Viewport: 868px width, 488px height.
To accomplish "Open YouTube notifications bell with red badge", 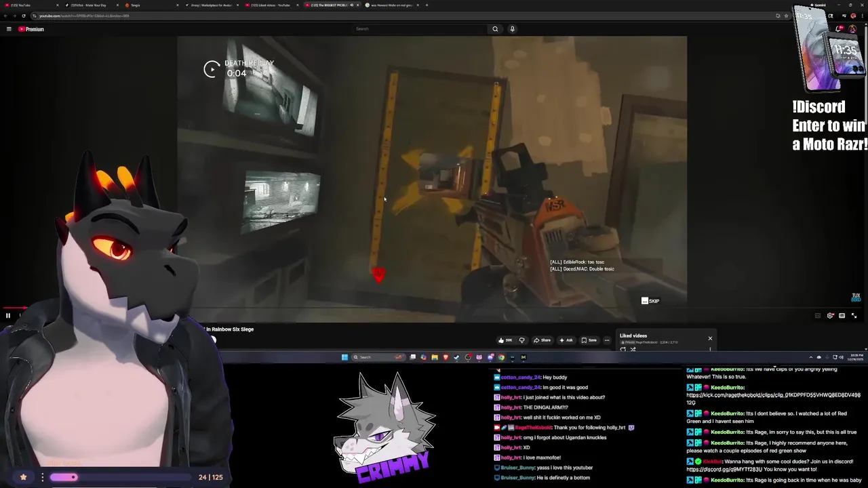I will click(x=840, y=28).
